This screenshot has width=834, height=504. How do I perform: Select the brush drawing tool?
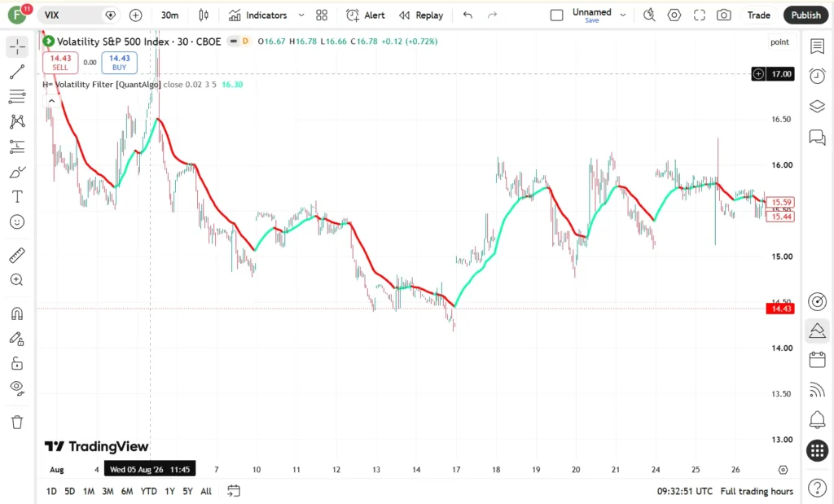(17, 173)
